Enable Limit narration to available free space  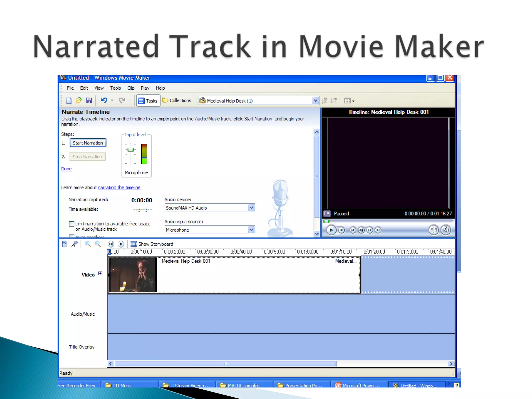point(71,224)
